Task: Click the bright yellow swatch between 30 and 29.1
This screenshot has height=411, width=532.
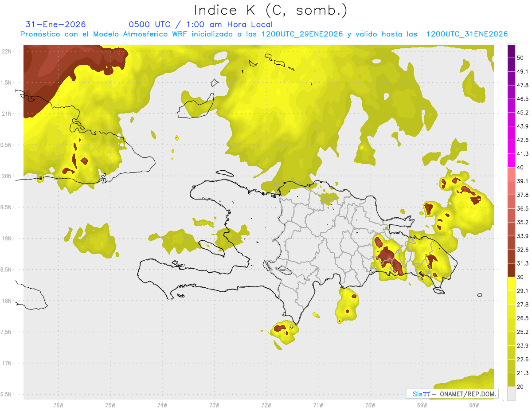Action: [512, 284]
